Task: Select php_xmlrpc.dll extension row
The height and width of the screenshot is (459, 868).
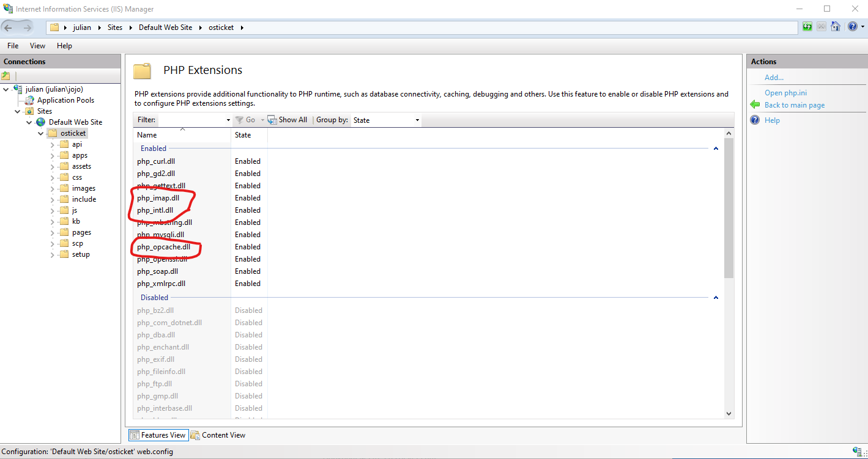Action: coord(161,284)
